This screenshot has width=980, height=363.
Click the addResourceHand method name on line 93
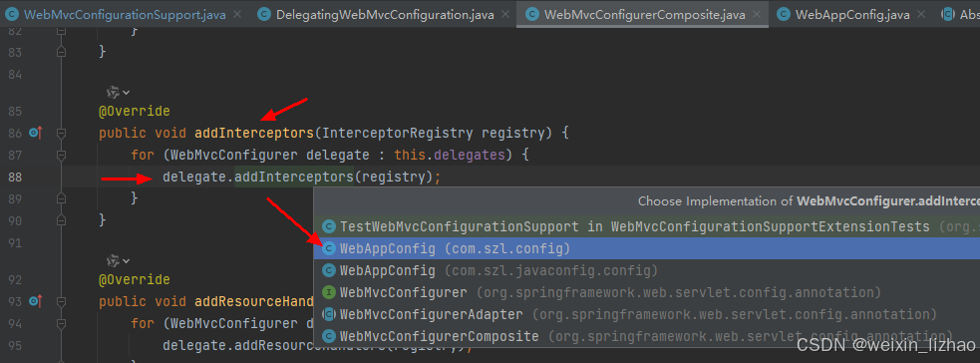pos(254,302)
